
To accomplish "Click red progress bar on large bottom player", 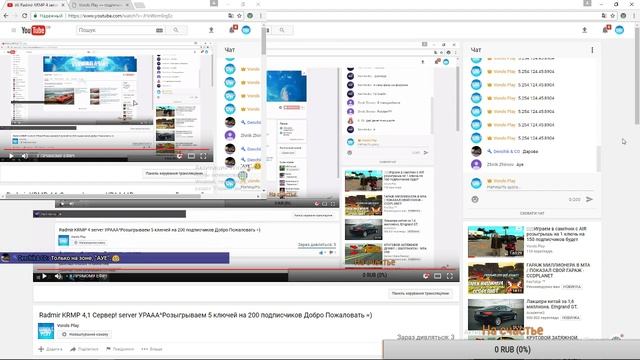I will 246,269.
